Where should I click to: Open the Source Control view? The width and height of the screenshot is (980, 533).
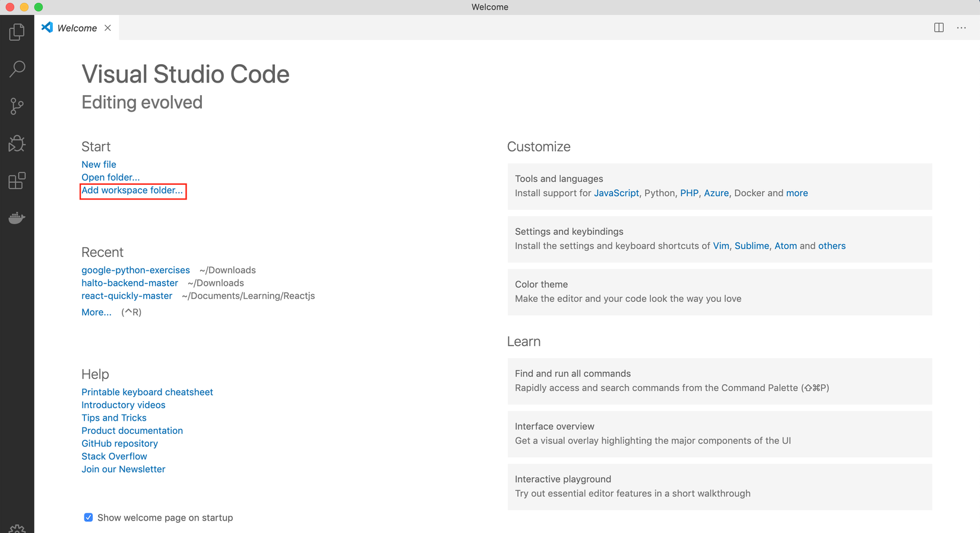click(x=17, y=106)
